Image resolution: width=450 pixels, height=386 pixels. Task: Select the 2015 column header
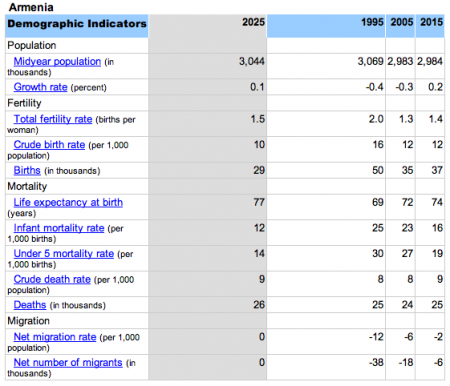[431, 22]
